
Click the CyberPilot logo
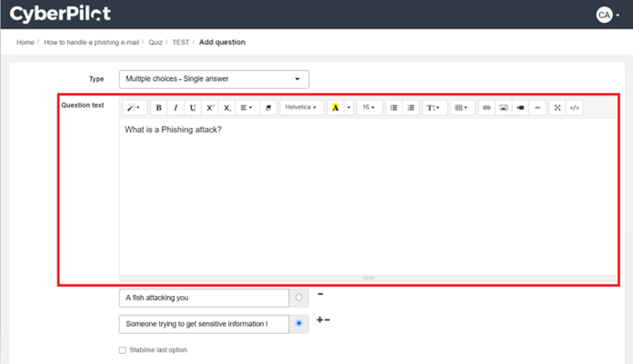pyautogui.click(x=60, y=14)
